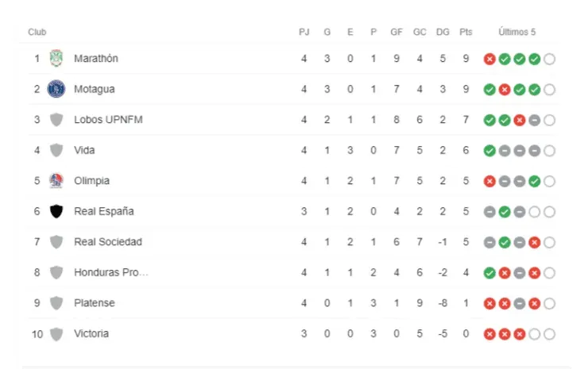The height and width of the screenshot is (369, 588).
Task: Click the Victoria shield icon
Action: click(x=56, y=334)
